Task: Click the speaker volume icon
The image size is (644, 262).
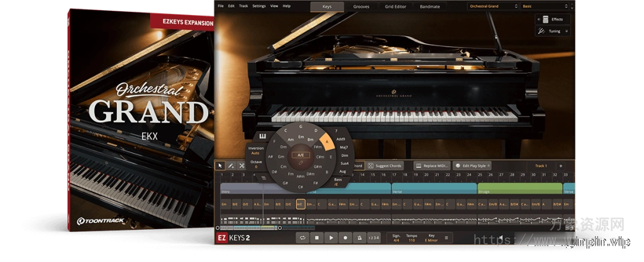Action: tap(501, 237)
